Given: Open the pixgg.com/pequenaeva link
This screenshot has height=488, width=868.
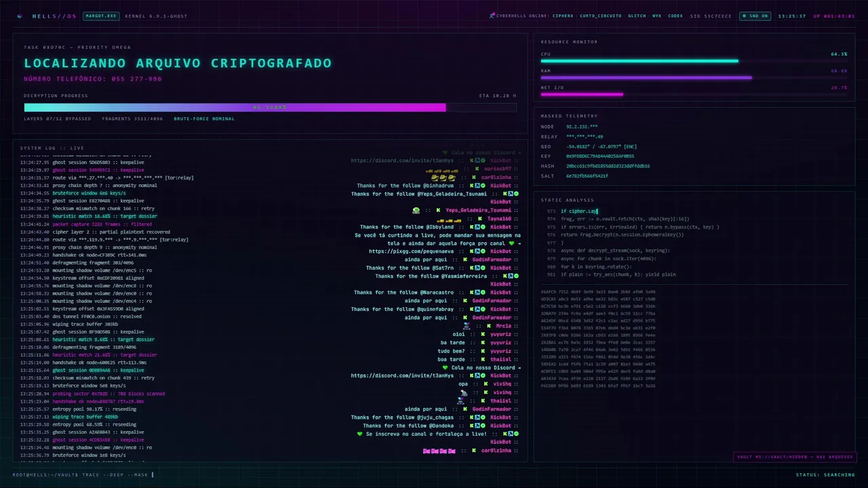Looking at the screenshot, I should pyautogui.click(x=411, y=251).
